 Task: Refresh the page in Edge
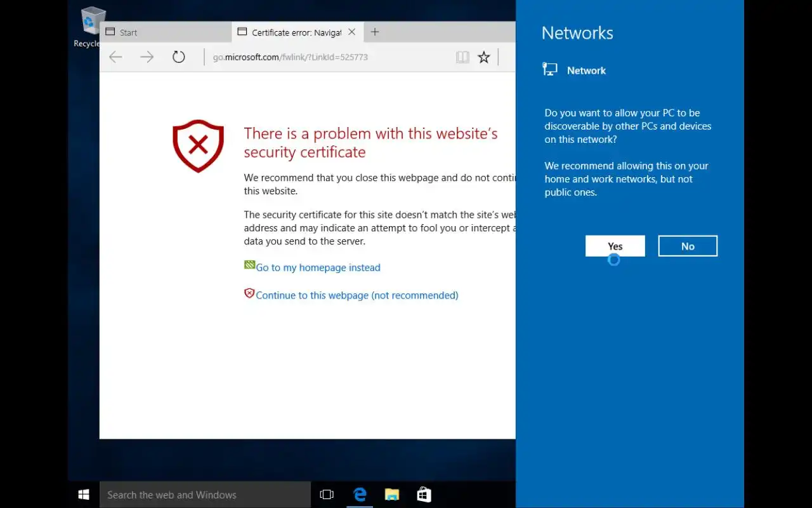click(179, 57)
